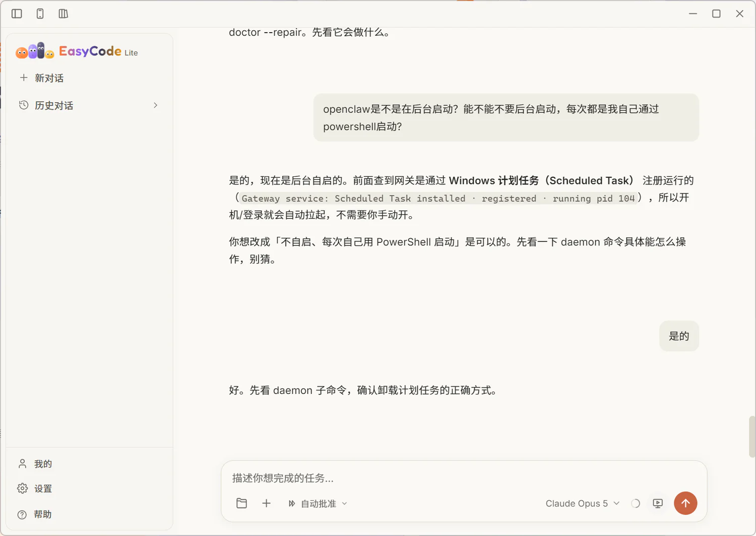Click the user message bubble 是的
756x536 pixels.
coord(679,336)
